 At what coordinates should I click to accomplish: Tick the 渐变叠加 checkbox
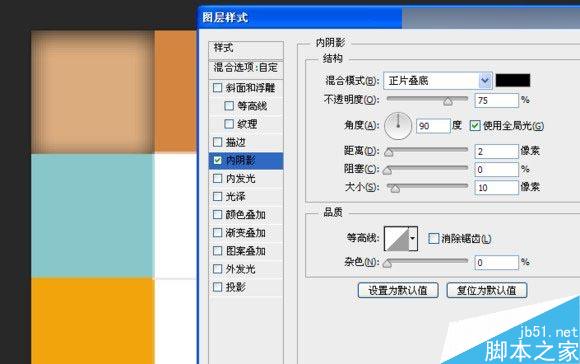(x=218, y=233)
